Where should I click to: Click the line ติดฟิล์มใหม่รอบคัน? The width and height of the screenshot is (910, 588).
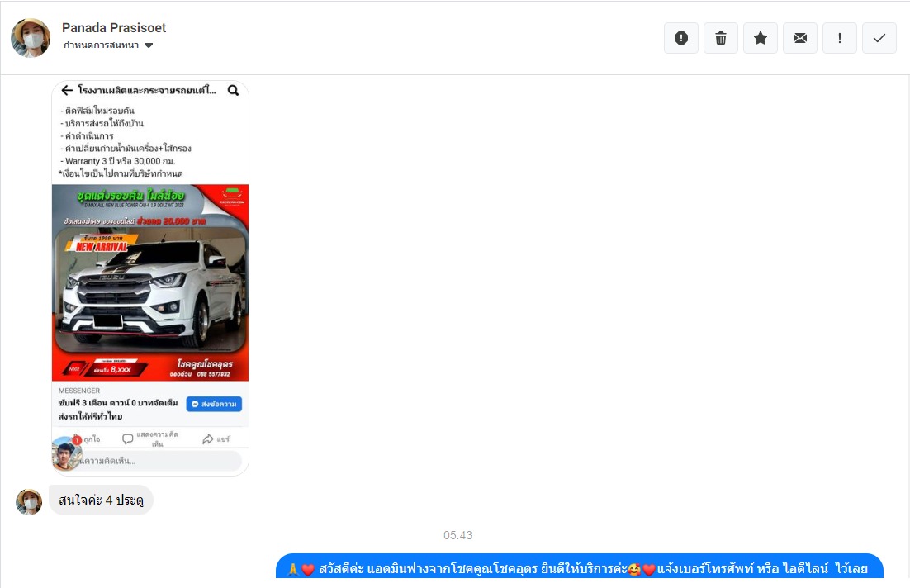[x=97, y=111]
